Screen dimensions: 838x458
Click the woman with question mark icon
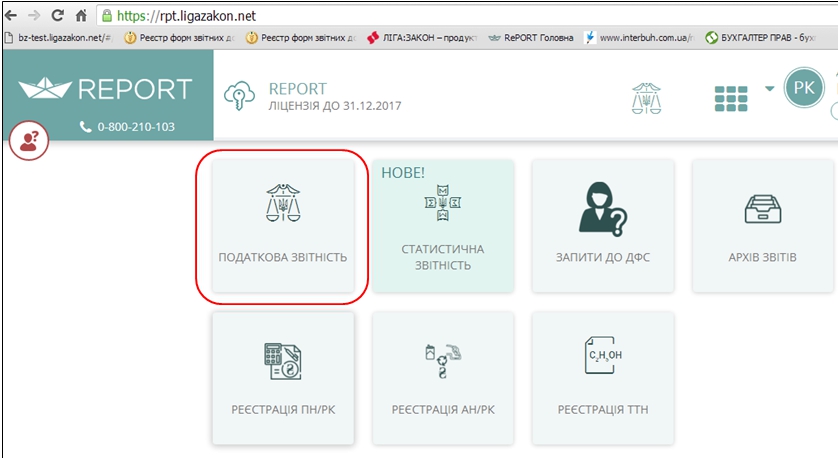pyautogui.click(x=603, y=209)
